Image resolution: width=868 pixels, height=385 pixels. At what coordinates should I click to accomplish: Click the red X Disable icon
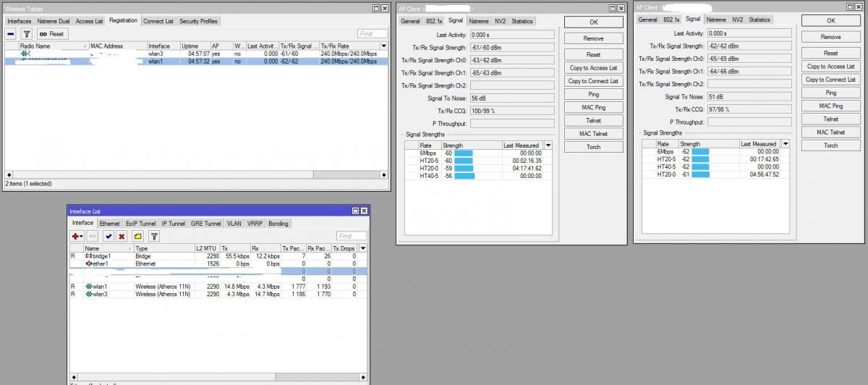(x=122, y=236)
